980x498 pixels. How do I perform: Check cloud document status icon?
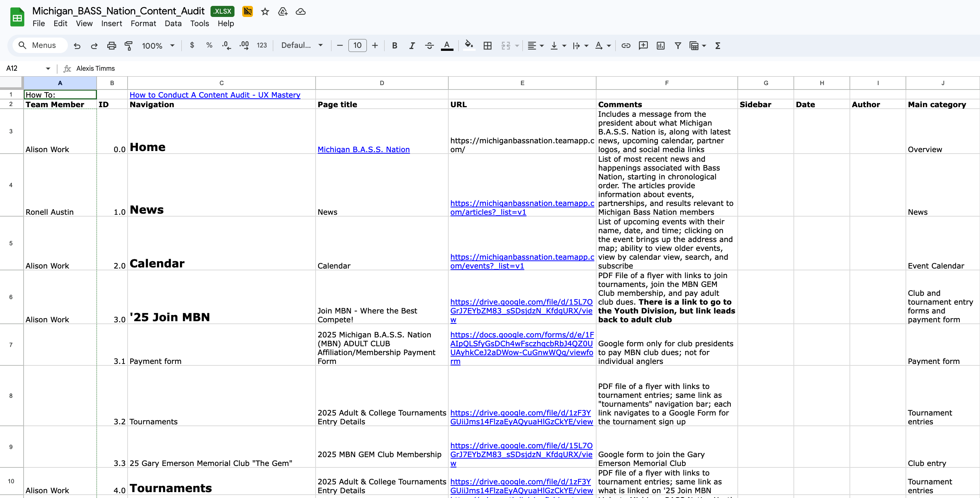click(x=300, y=12)
